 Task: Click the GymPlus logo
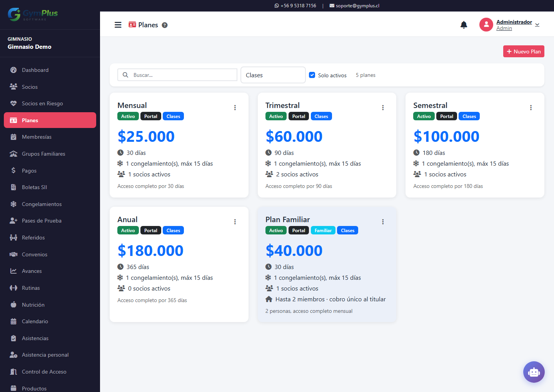point(33,14)
